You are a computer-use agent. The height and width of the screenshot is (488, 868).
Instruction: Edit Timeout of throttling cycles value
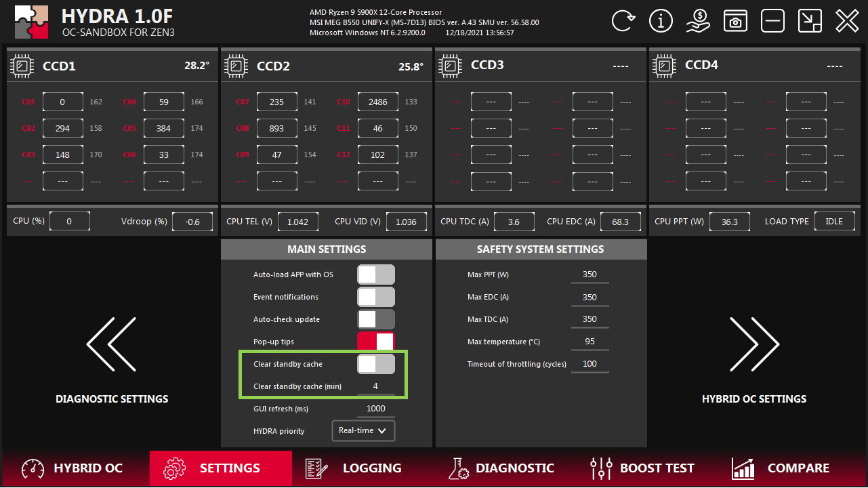(590, 364)
